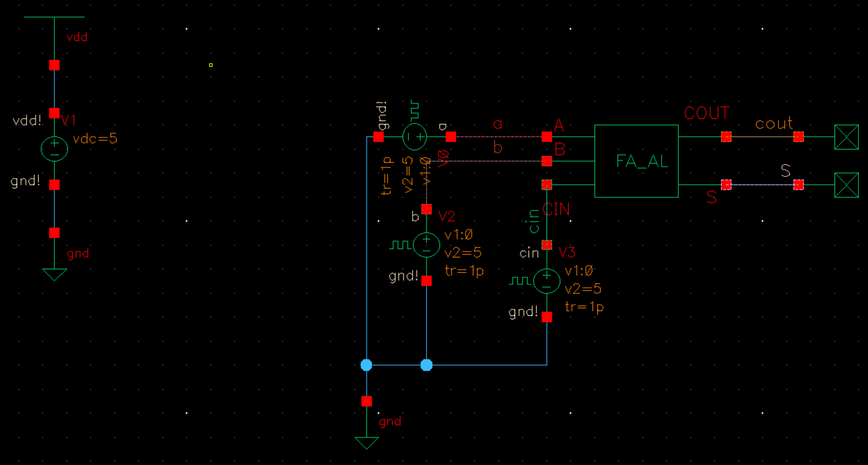
Task: Select the S output pin symbol
Action: tap(846, 185)
